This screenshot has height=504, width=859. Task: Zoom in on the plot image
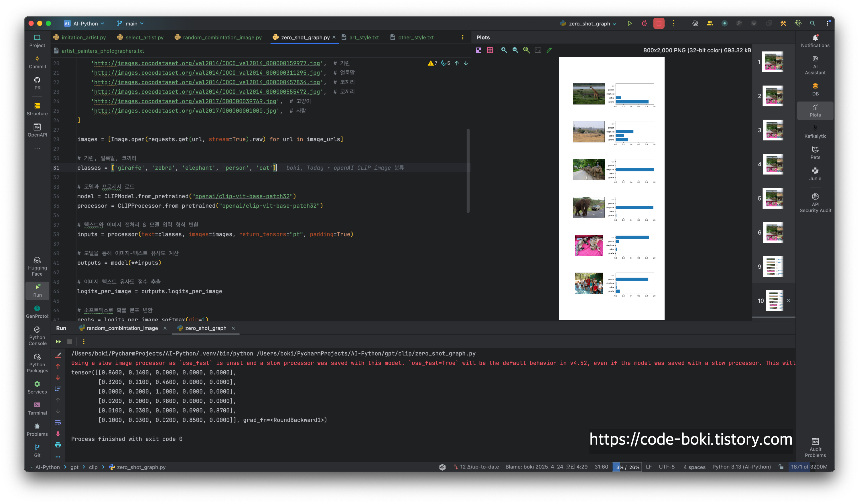coord(504,50)
